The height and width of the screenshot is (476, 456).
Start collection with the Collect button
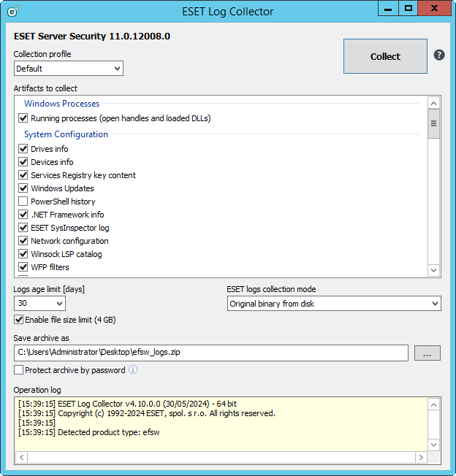tap(385, 56)
